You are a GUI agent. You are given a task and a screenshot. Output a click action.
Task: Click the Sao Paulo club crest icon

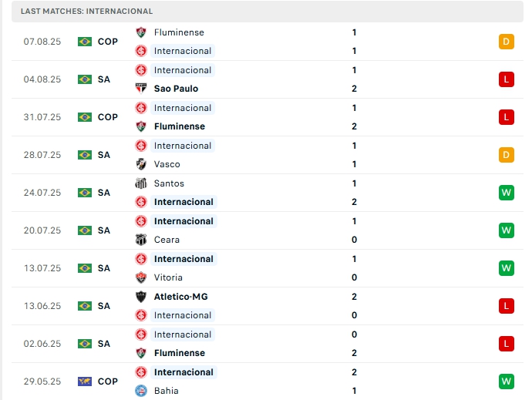[141, 89]
